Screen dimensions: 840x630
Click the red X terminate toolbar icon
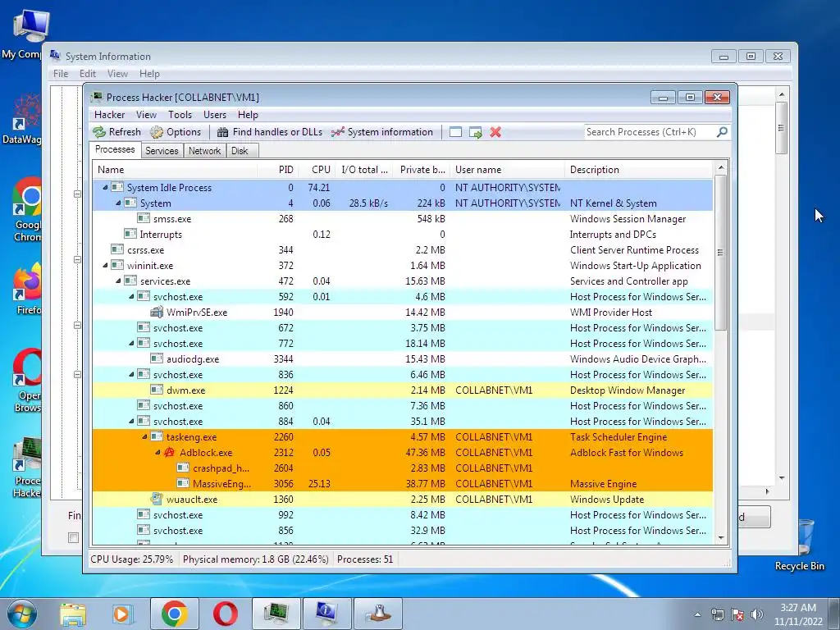pyautogui.click(x=495, y=132)
